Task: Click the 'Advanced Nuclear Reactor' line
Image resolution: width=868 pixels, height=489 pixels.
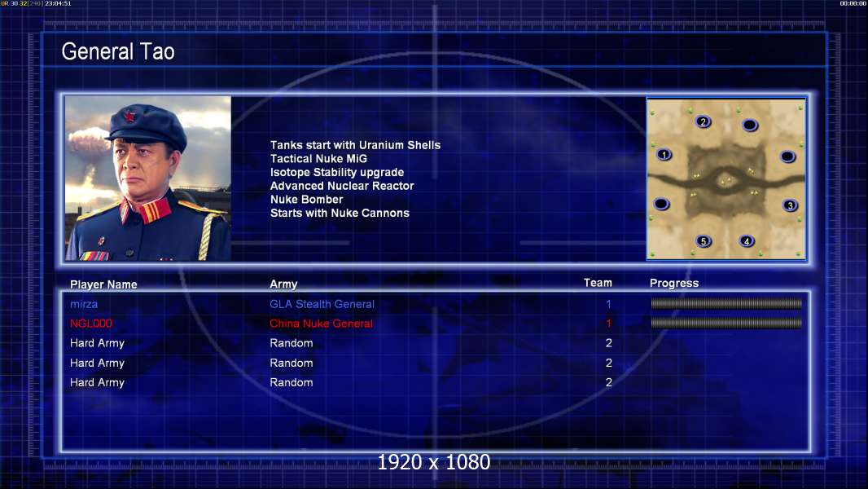Action: click(x=342, y=186)
